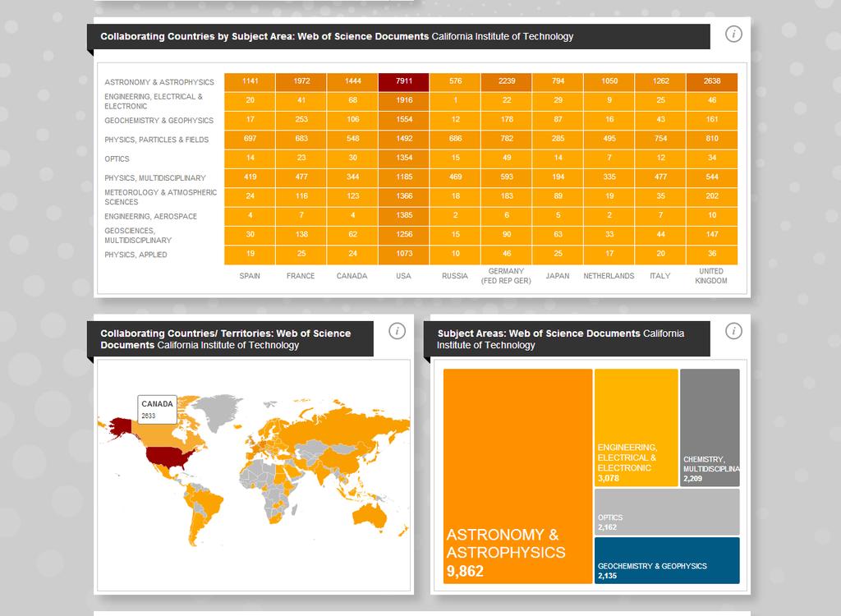841x616 pixels.
Task: Select PHYSICS, APPLIED row label
Action: click(x=136, y=255)
